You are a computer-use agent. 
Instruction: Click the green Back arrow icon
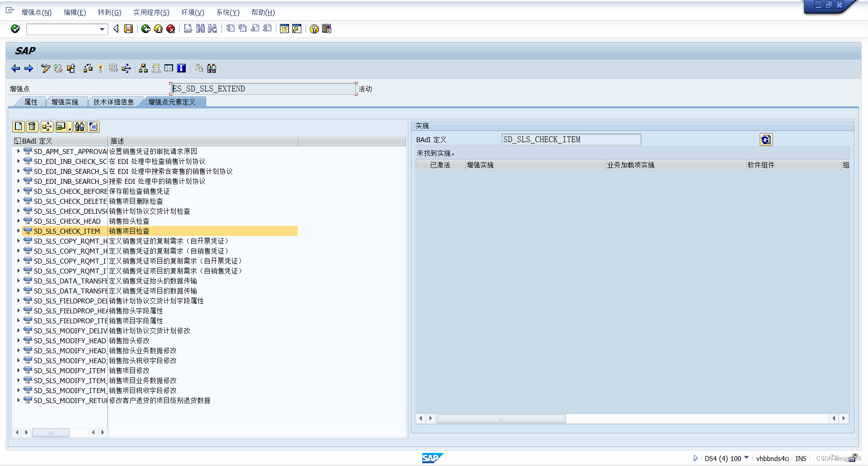pyautogui.click(x=146, y=29)
